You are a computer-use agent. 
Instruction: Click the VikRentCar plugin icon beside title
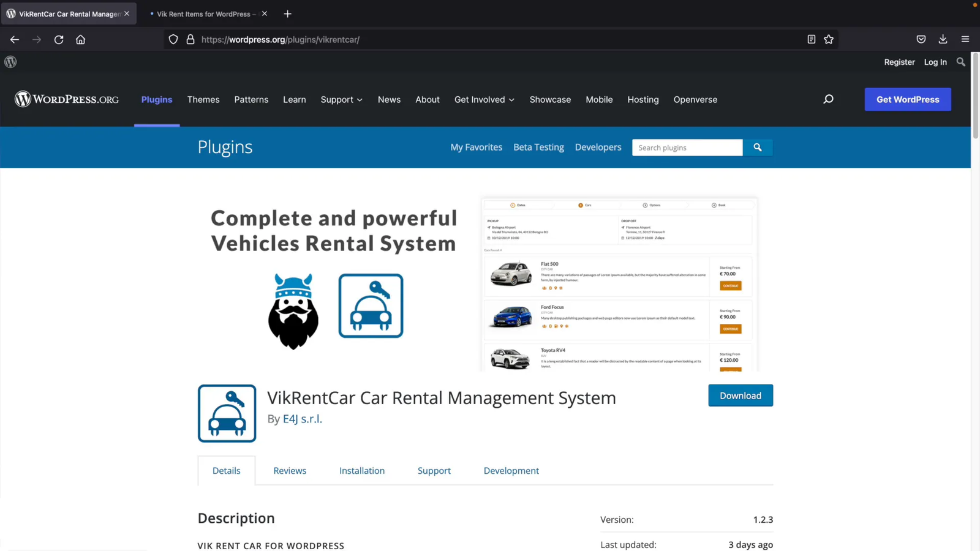(x=227, y=413)
